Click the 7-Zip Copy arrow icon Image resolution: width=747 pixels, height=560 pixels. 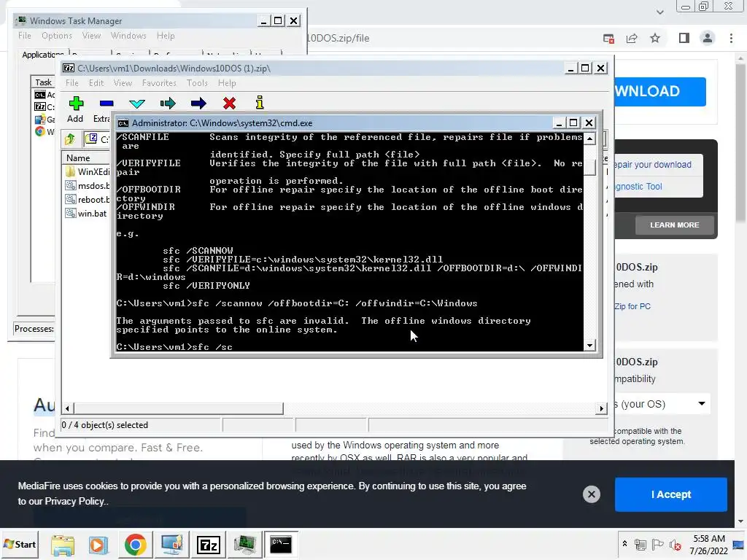coord(168,103)
